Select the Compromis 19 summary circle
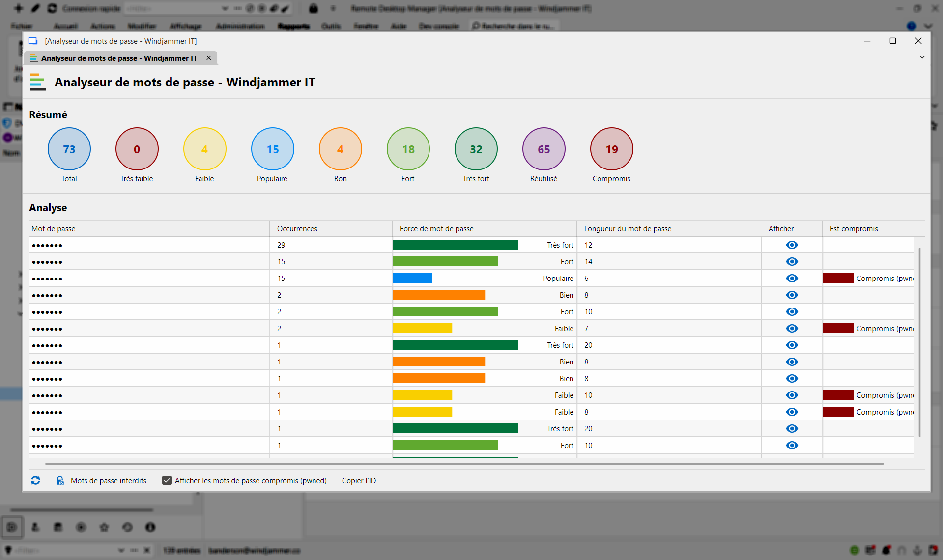943x560 pixels. coord(611,149)
